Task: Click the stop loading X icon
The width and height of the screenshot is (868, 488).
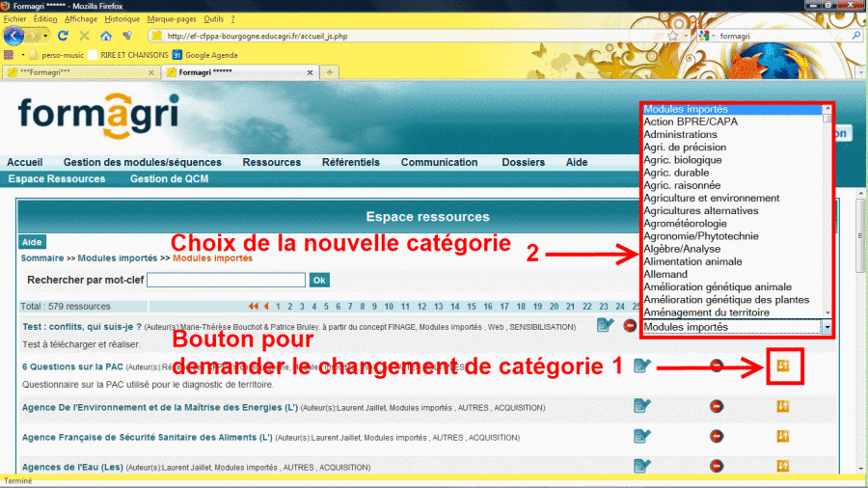Action: point(84,36)
